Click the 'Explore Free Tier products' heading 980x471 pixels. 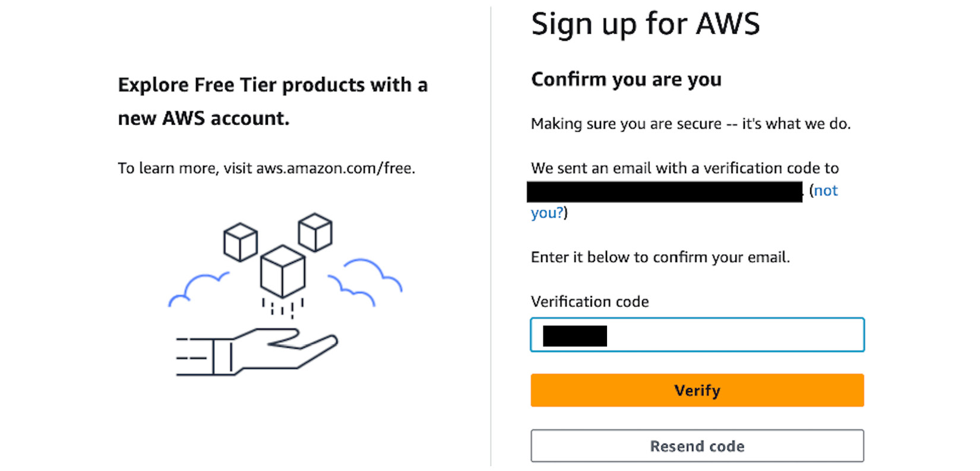273,102
